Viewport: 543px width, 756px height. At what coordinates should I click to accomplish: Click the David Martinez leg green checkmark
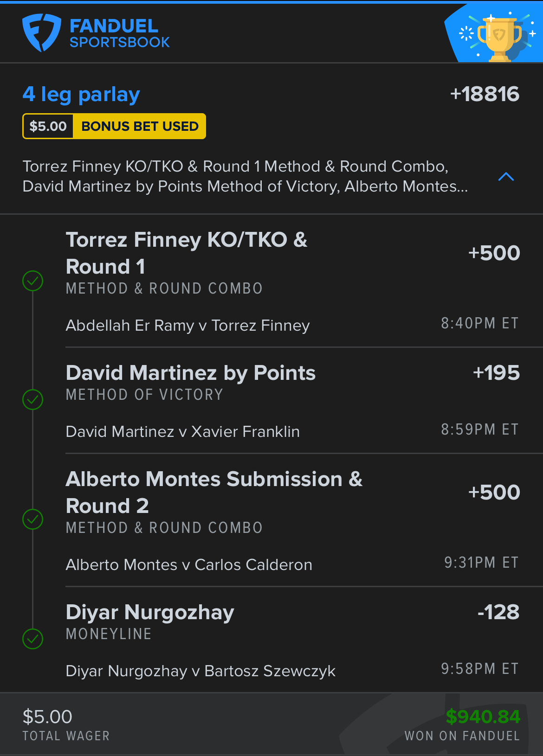point(33,399)
